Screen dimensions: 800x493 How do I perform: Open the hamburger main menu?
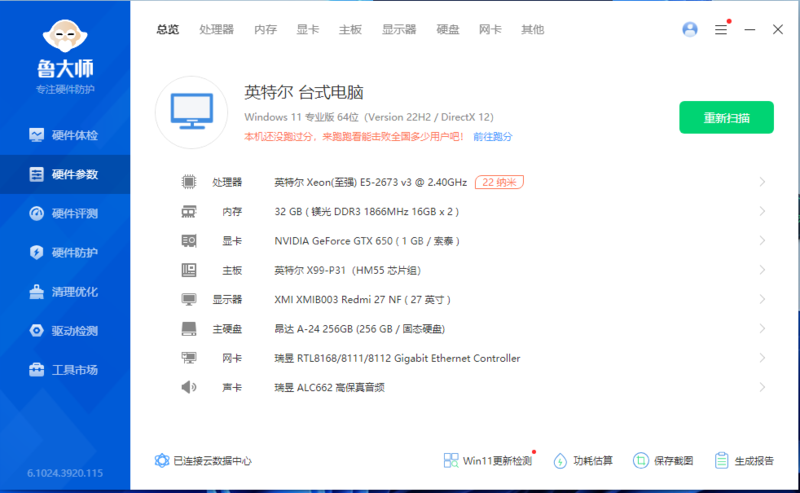(721, 30)
